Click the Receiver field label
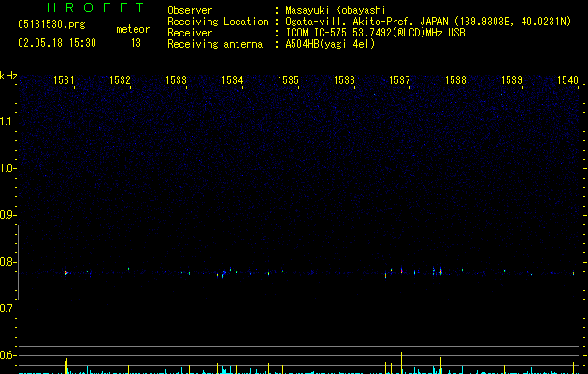The image size is (588, 374). (190, 33)
